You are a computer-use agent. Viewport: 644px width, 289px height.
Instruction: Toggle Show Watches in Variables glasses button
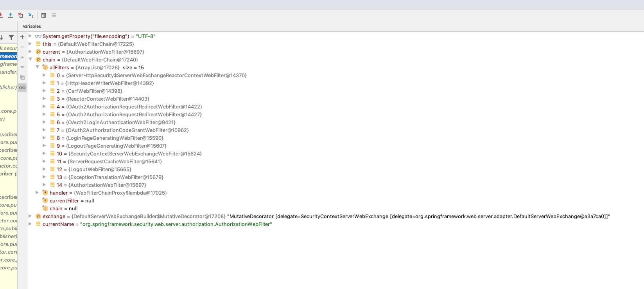pos(22,88)
